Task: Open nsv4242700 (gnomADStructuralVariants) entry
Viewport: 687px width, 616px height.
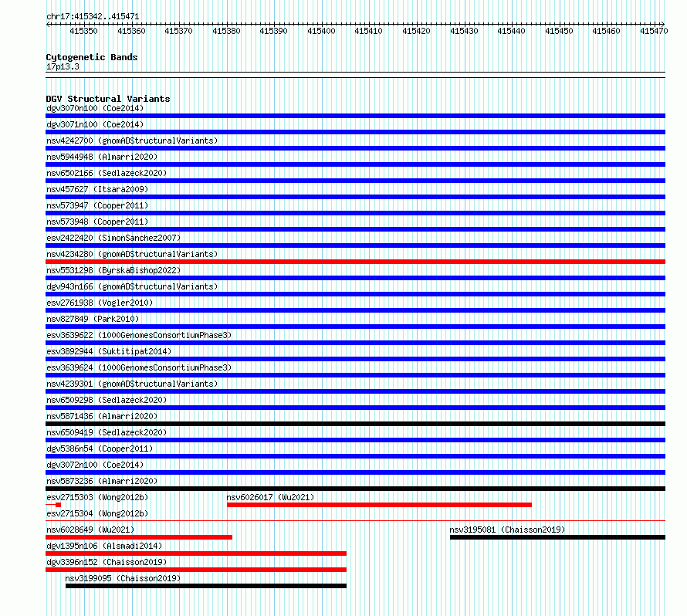Action: (132, 140)
